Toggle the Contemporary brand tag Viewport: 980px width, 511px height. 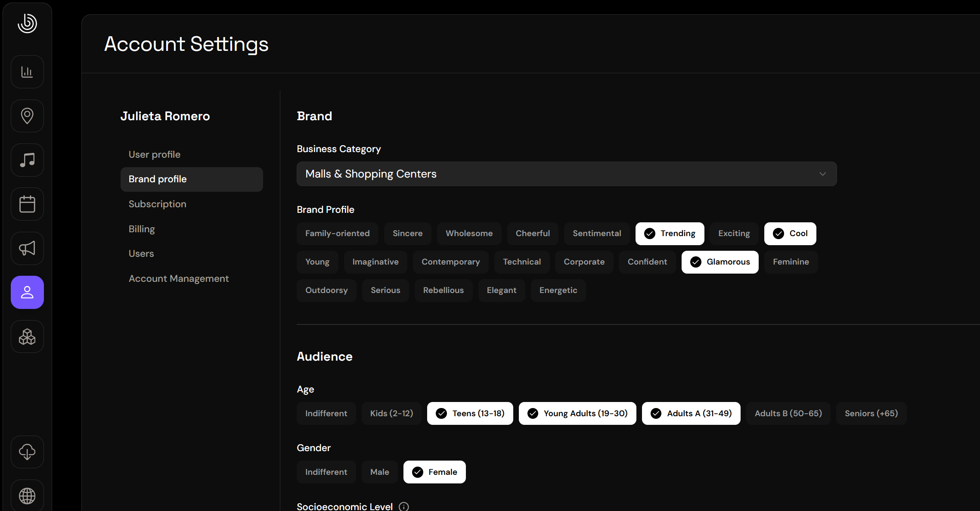point(451,262)
